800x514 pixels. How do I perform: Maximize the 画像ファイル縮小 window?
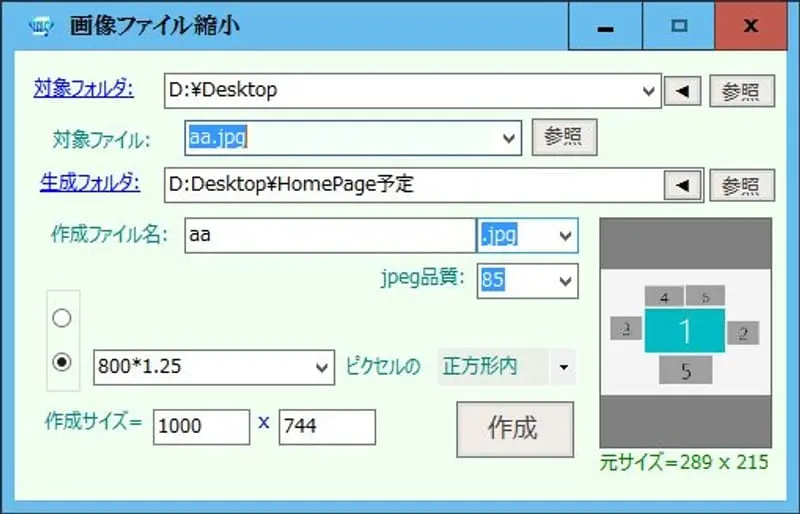(679, 26)
